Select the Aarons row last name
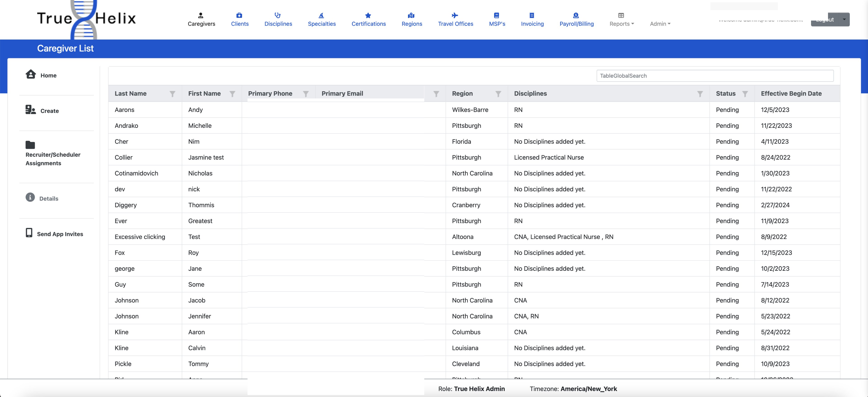Screen dimensions: 868x397 point(124,110)
